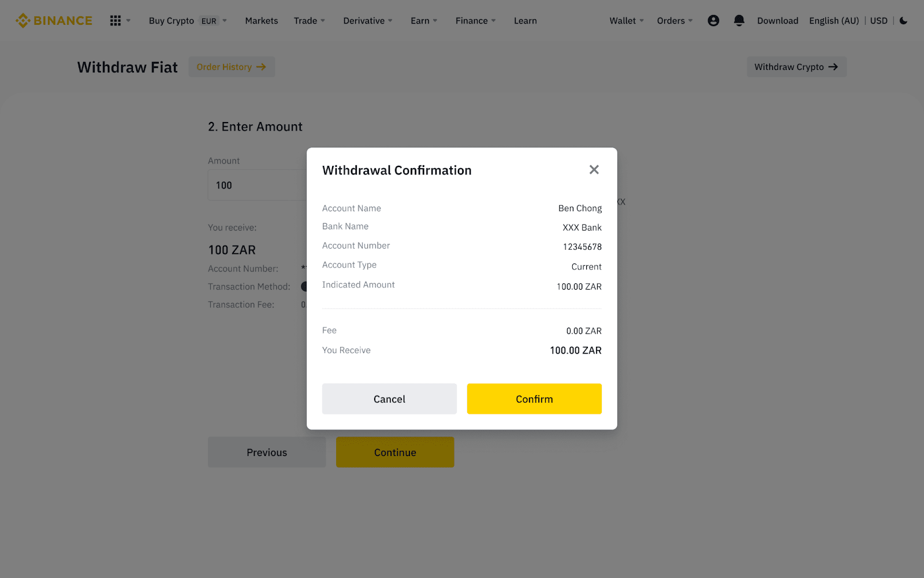Go to the Markets page

coord(261,21)
